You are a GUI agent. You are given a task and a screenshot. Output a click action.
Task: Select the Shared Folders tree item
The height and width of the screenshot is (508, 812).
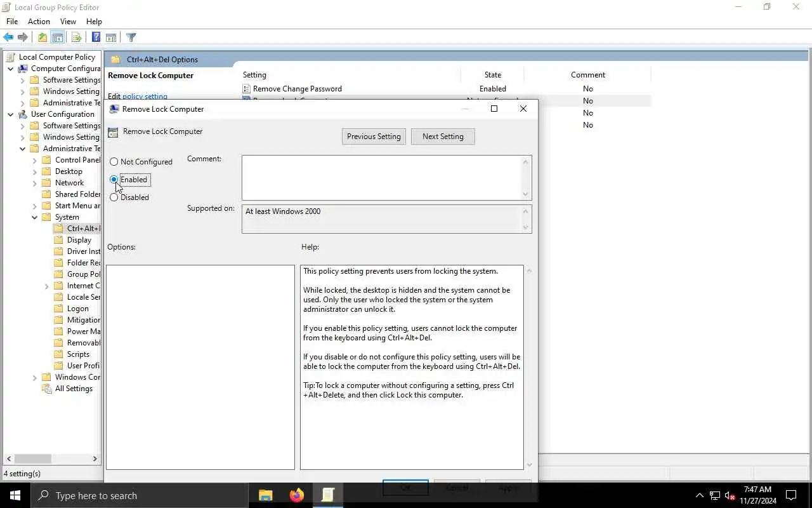(77, 194)
